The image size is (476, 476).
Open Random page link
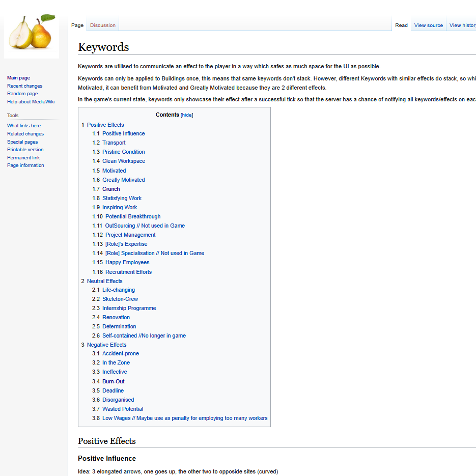pyautogui.click(x=22, y=94)
